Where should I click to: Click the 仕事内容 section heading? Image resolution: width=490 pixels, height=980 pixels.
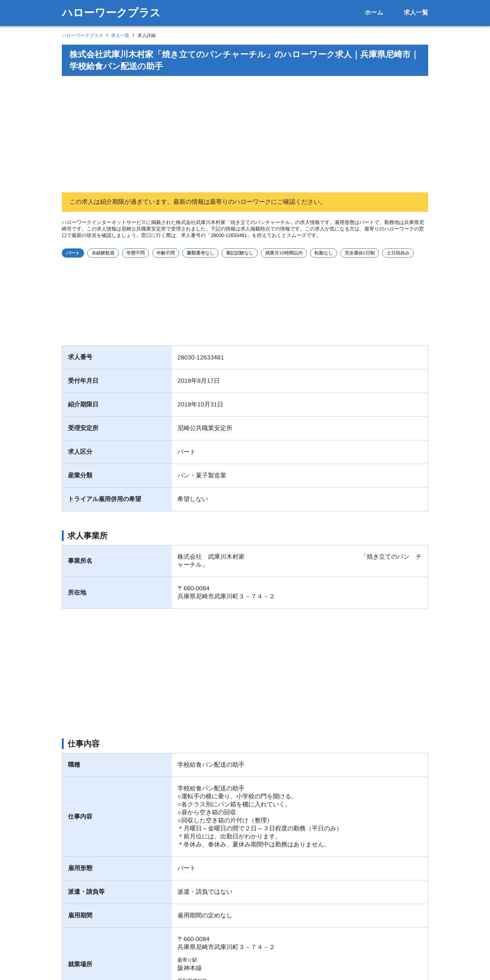84,744
